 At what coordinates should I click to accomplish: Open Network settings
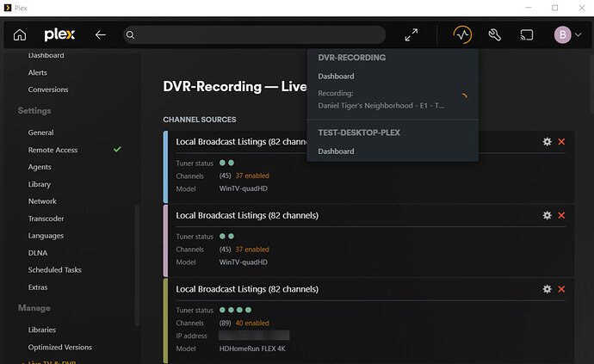[x=42, y=201]
